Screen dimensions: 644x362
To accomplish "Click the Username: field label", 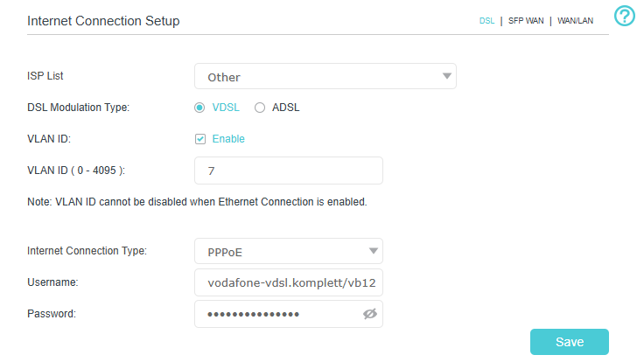I will [53, 282].
